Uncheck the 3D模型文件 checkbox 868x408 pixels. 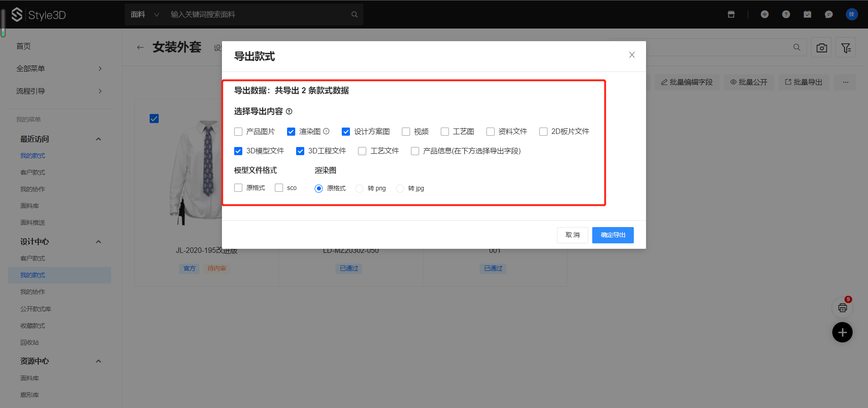coord(238,151)
